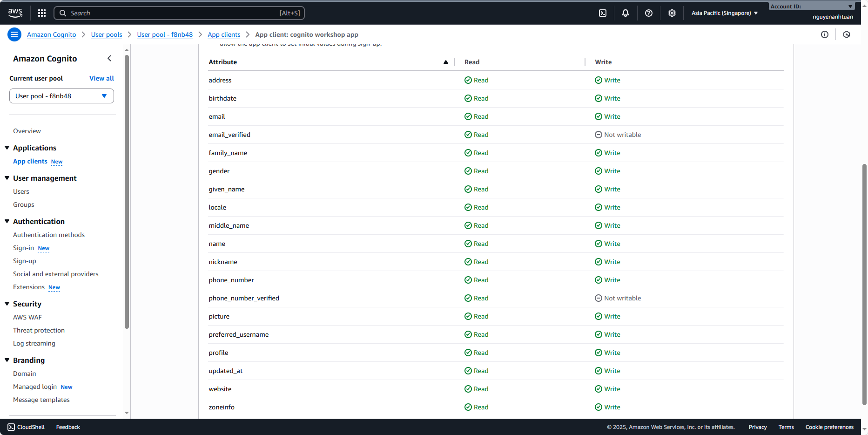Open the User pool - f8nb48 dropdown
This screenshot has width=868, height=435.
tap(61, 96)
